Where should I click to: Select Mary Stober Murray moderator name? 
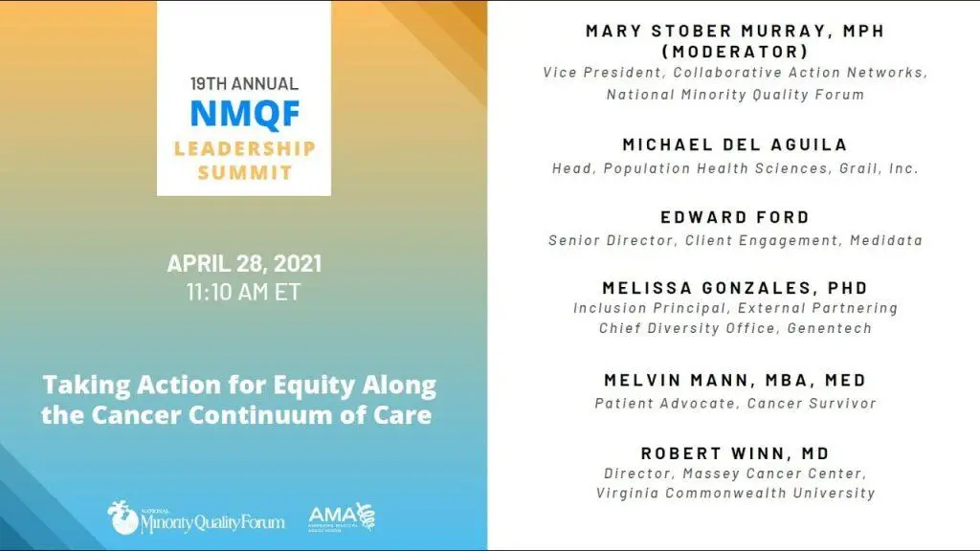pos(735,40)
